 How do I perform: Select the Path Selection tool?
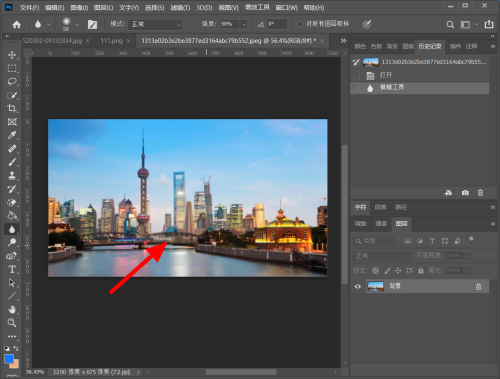coord(12,283)
